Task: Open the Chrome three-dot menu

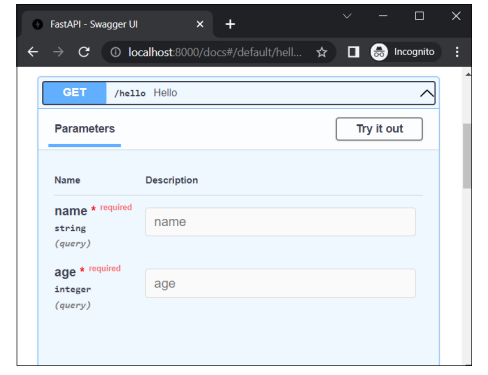Action: click(x=457, y=52)
